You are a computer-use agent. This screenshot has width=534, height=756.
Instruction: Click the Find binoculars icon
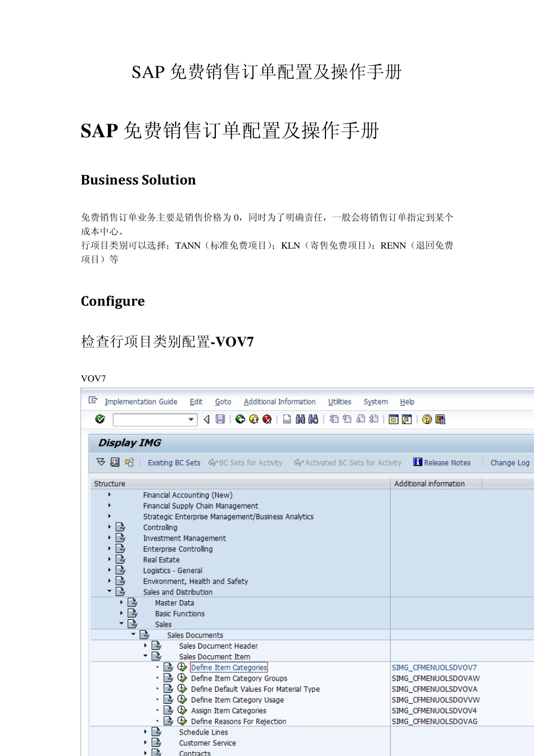pyautogui.click(x=300, y=419)
